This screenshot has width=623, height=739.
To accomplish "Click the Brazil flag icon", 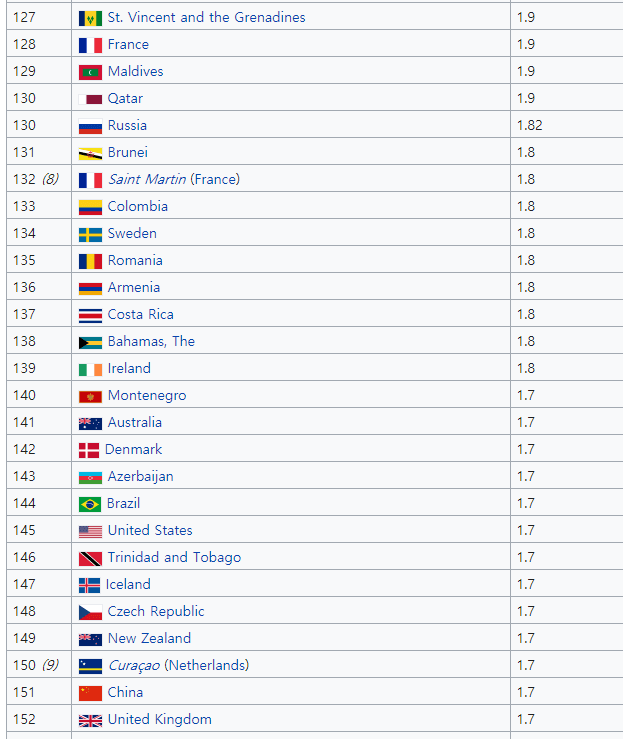I will point(90,504).
